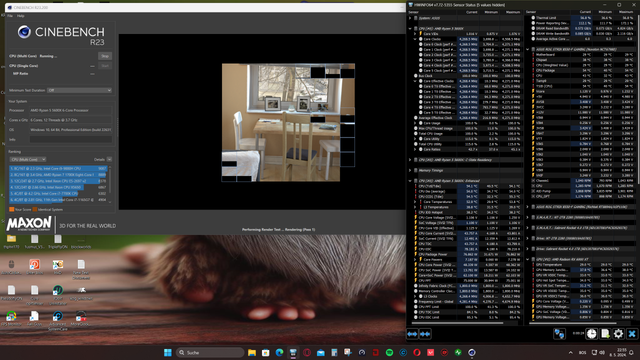
Task: Select the CPU Package temperature row
Action: coord(582,71)
